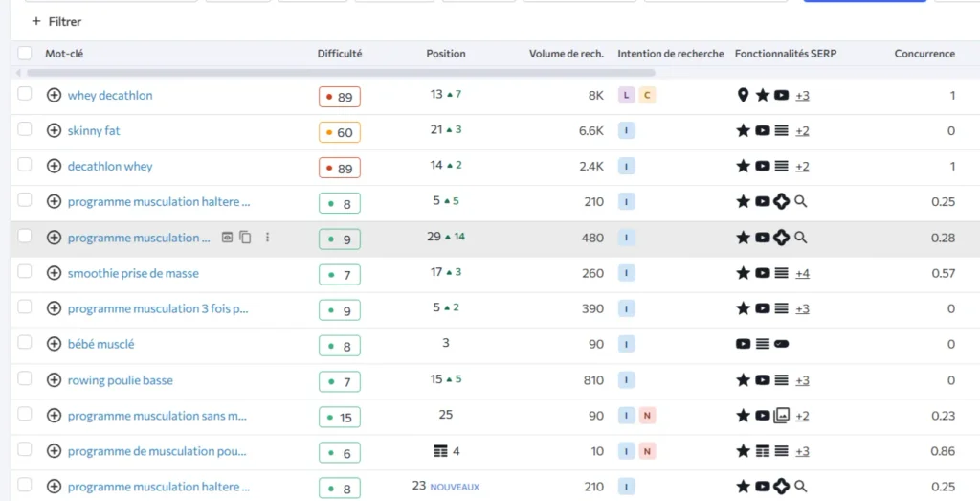This screenshot has height=501, width=980.
Task: Click the plus icon beside skinny fat
Action: pyautogui.click(x=54, y=130)
